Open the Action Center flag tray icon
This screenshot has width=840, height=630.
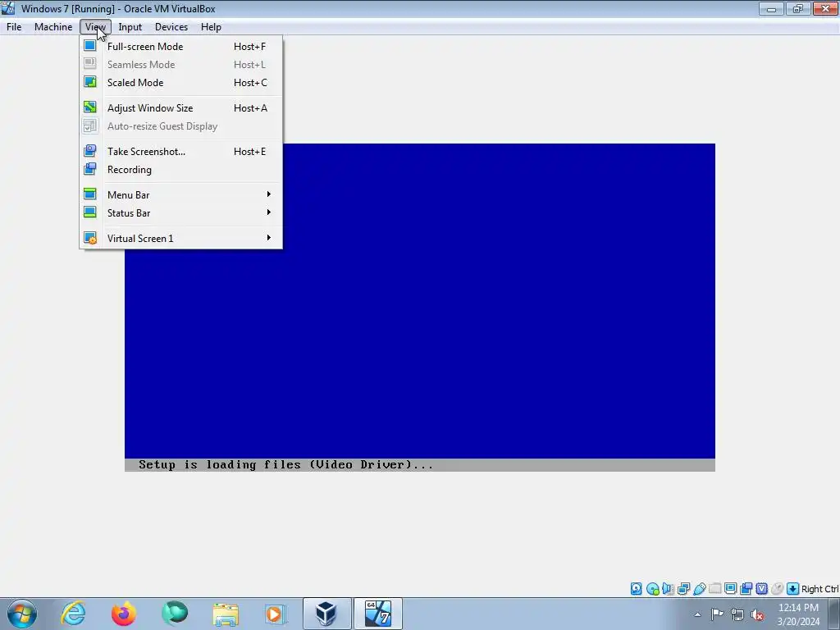point(717,614)
